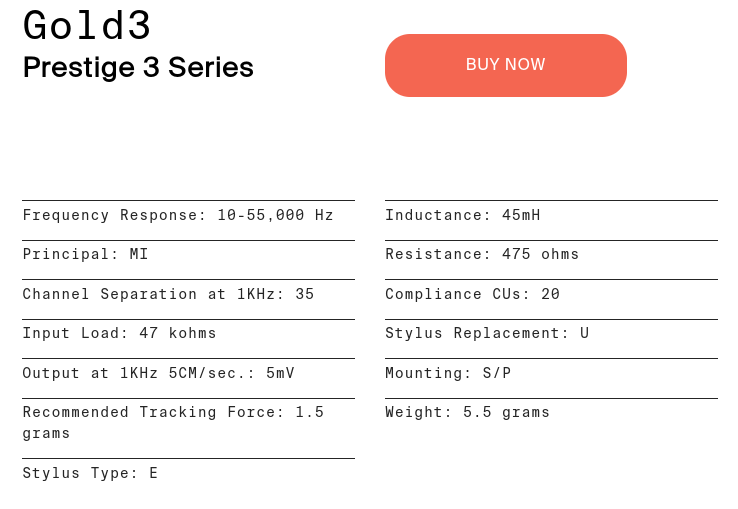Click the 45mH inductance value
The height and width of the screenshot is (509, 738).
[521, 215]
